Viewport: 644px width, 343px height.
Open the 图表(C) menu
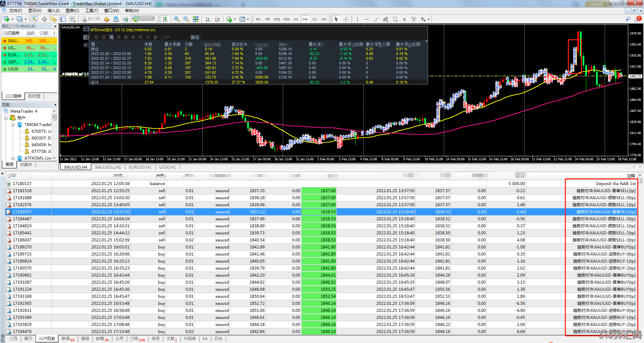tap(72, 11)
